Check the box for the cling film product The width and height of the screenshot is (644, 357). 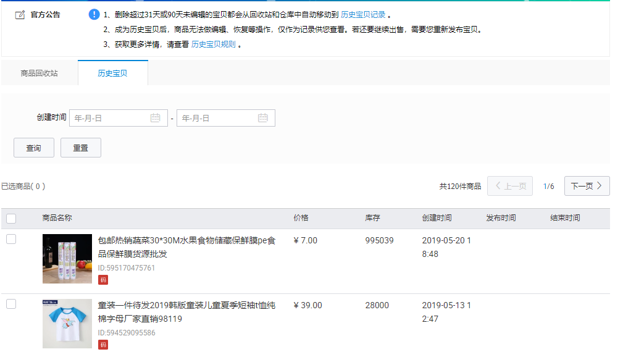point(11,239)
